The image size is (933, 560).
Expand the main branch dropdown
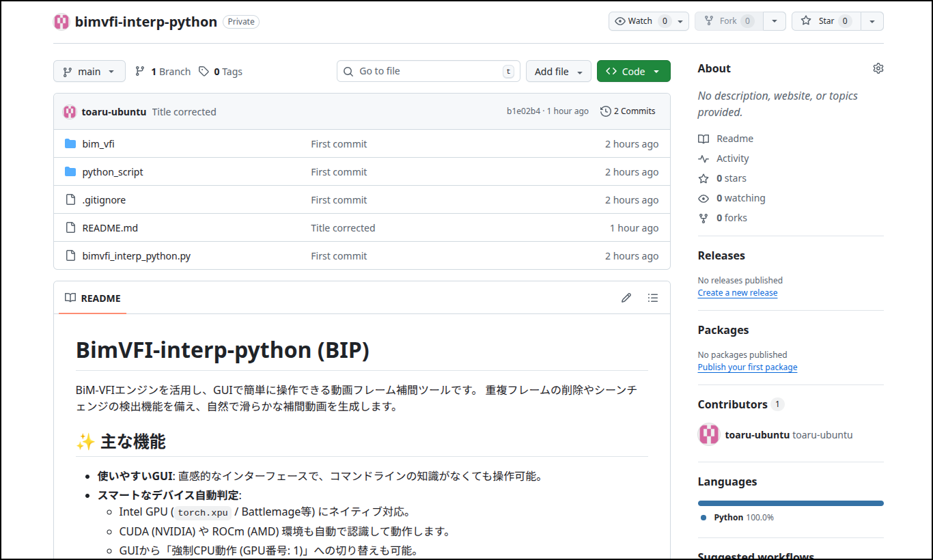pyautogui.click(x=89, y=72)
